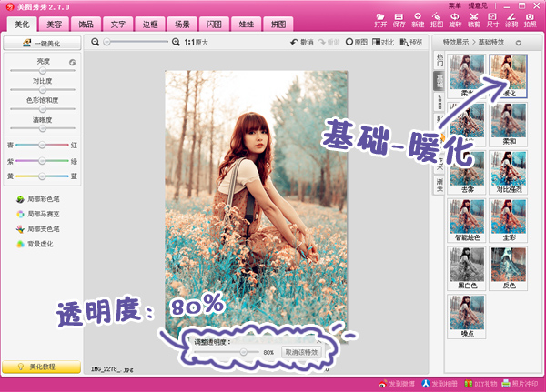Apply the 全彩 full color thumbnail
This screenshot has width=546, height=392.
[x=509, y=220]
